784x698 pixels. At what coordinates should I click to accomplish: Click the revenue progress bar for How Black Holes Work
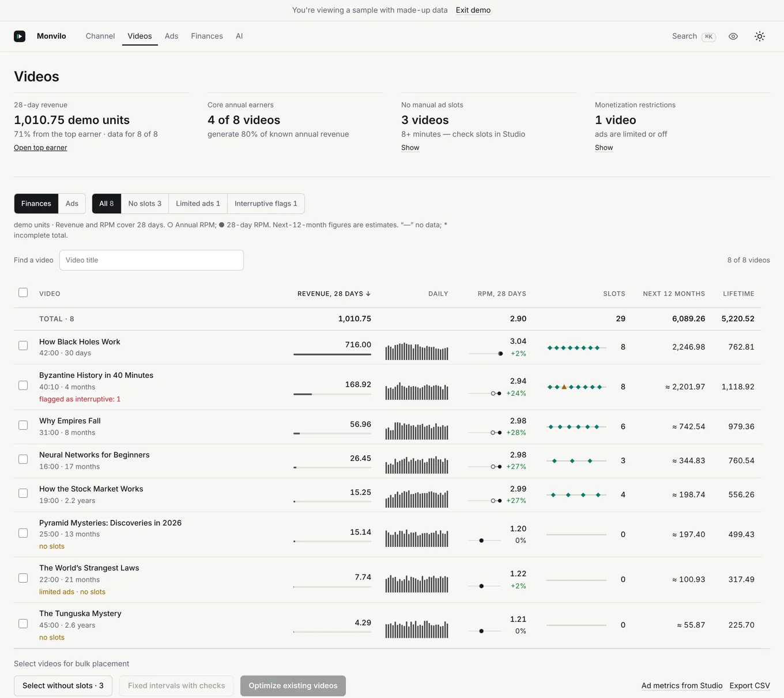pos(332,354)
